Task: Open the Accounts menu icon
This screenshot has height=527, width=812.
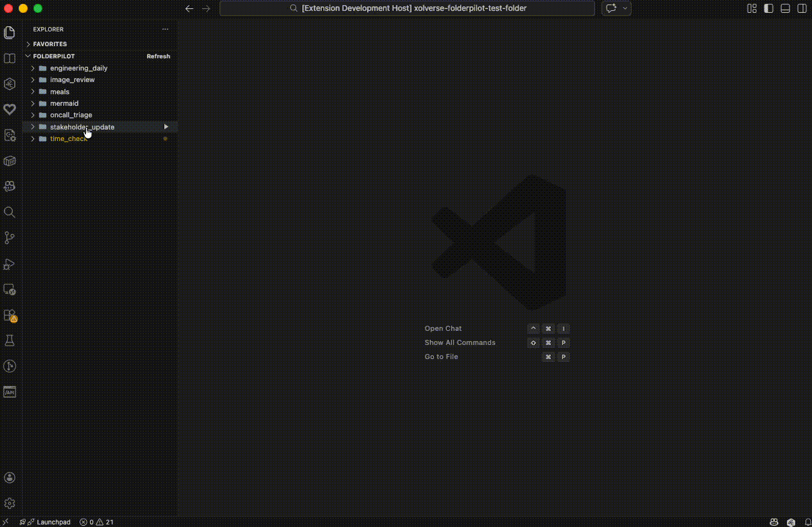Action: (x=10, y=478)
